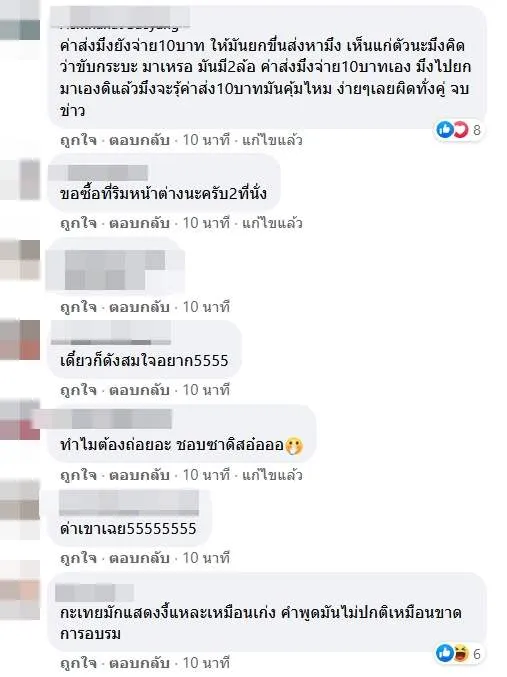Open reaction count 8 on first comment
Image resolution: width=507 pixels, height=677 pixels.
click(477, 130)
